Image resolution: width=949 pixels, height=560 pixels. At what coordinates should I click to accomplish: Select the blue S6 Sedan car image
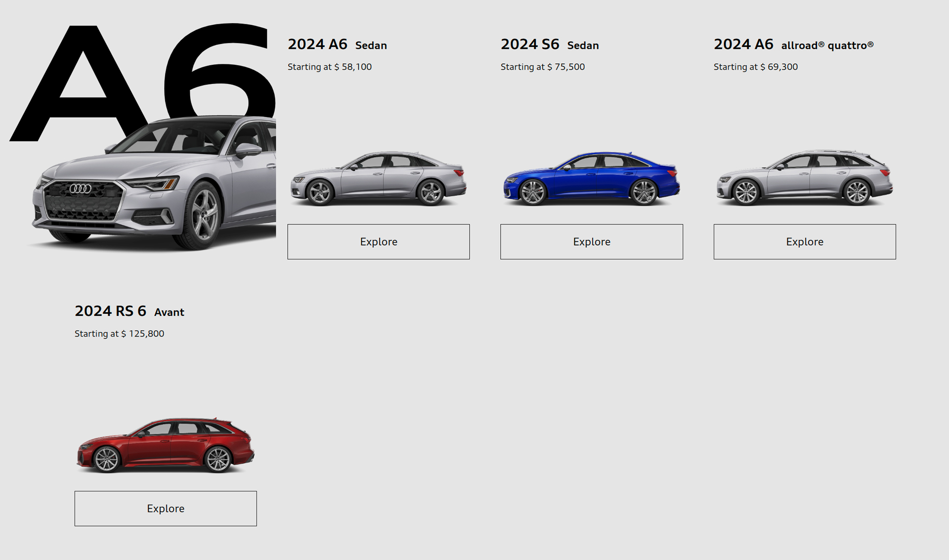tap(592, 178)
